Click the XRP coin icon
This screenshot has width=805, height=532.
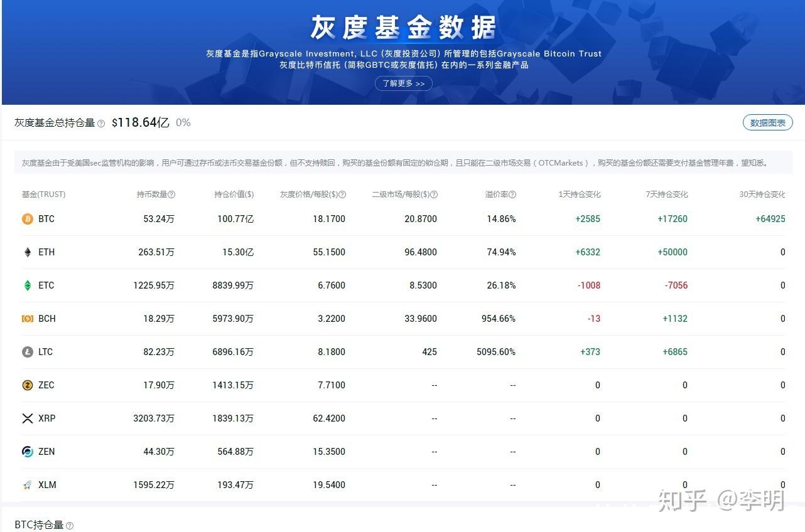[x=28, y=418]
